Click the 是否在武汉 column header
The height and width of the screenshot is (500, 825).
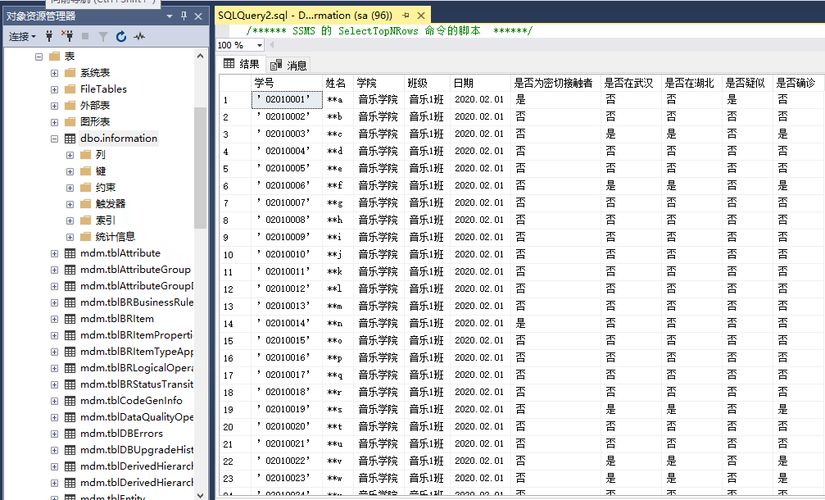631,83
